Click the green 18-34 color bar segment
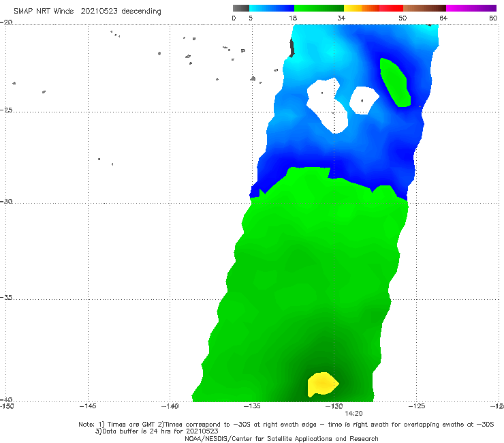 pos(319,8)
